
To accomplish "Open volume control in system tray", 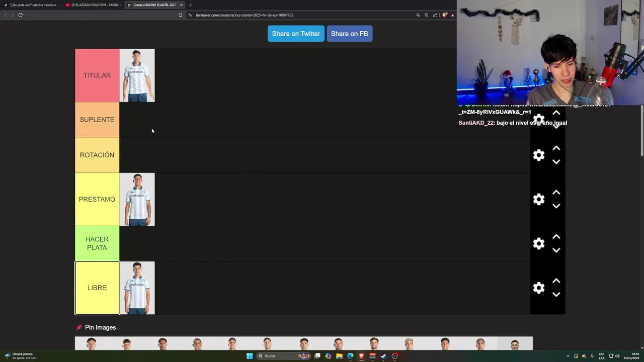I will [x=617, y=356].
